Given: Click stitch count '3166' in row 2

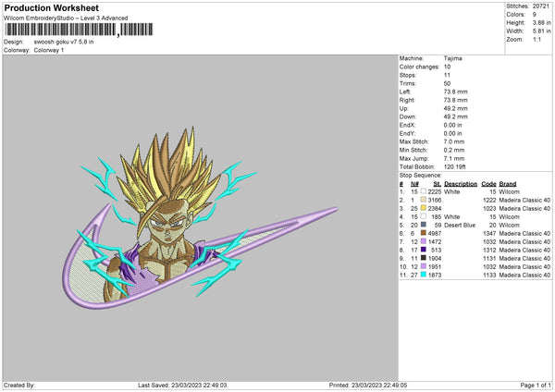Looking at the screenshot, I should coord(435,200).
